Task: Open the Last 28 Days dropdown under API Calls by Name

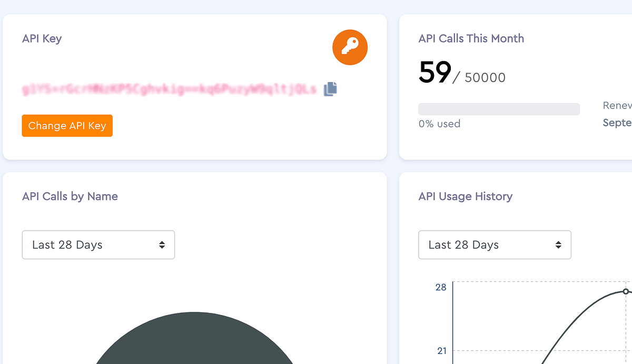Action: (98, 244)
